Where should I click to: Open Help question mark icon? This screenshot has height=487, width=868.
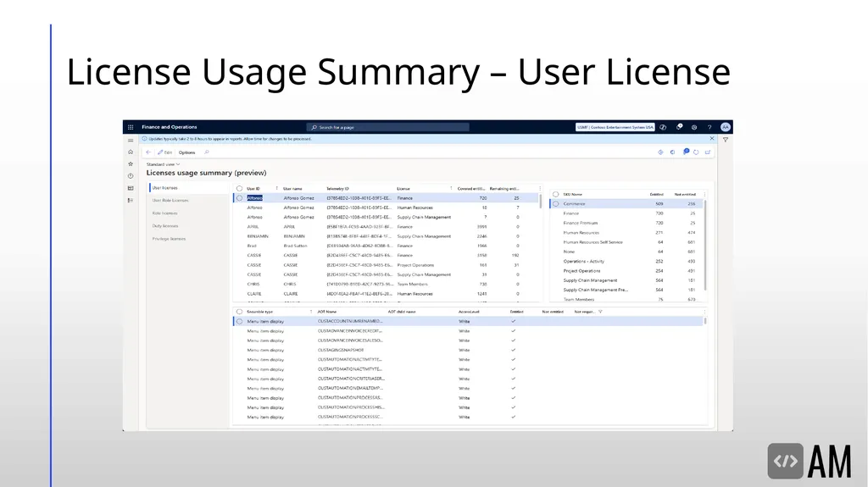tap(709, 127)
